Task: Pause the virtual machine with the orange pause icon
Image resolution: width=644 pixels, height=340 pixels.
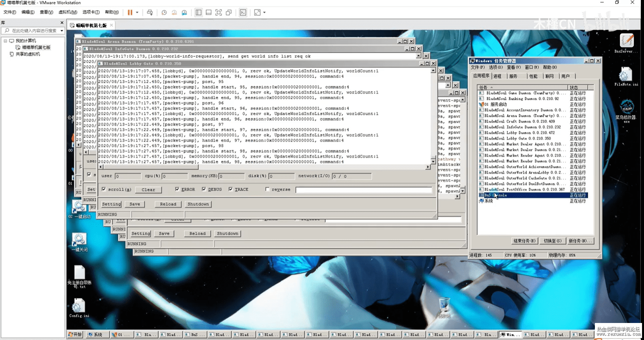Action: [130, 12]
